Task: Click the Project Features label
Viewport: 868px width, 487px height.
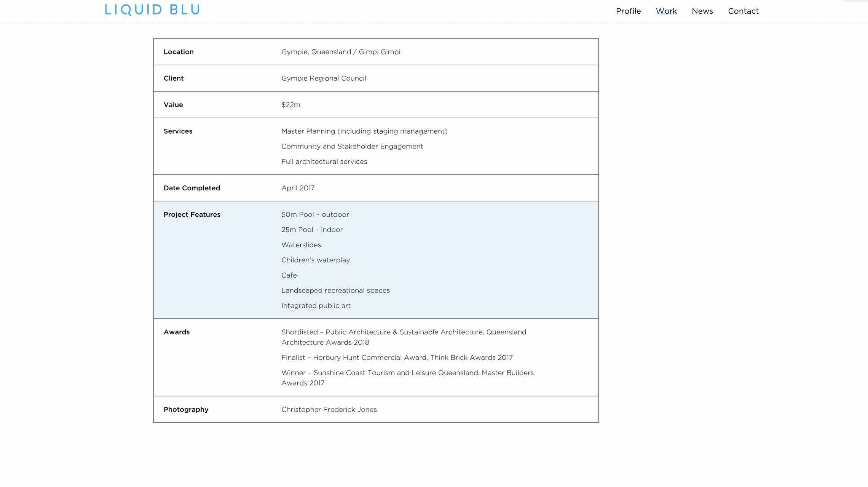Action: [x=192, y=215]
